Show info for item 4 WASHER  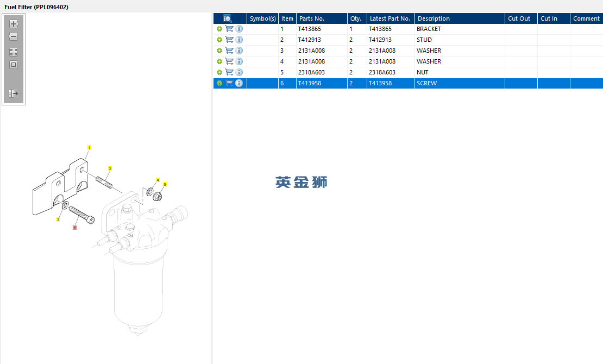[239, 61]
